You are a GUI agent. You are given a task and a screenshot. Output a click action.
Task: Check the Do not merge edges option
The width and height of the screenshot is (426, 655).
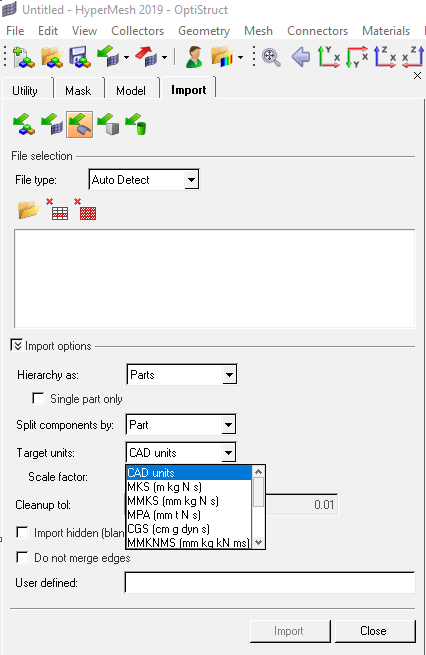point(22,557)
